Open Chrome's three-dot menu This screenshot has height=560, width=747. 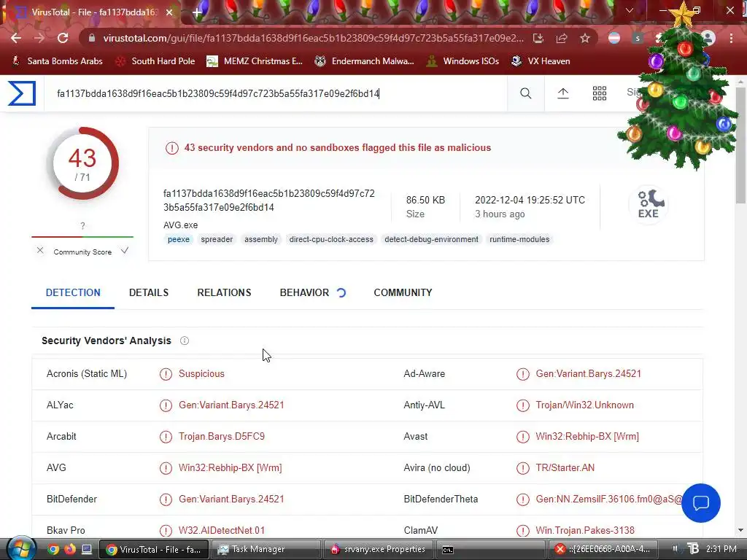pos(731,38)
